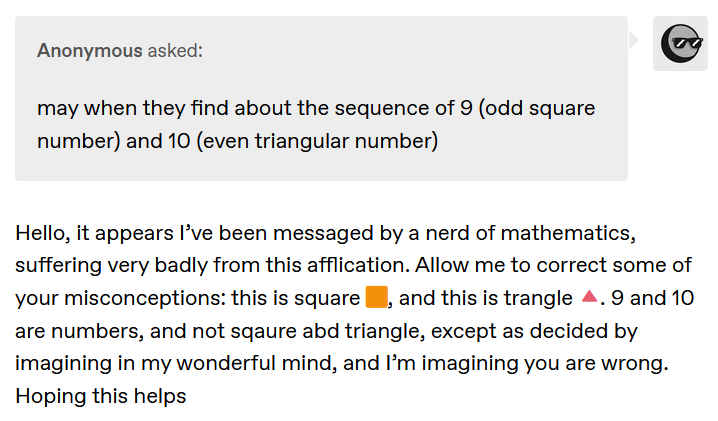Click the ask bubble's pointer arrow
This screenshot has width=718, height=421.
pyautogui.click(x=633, y=39)
